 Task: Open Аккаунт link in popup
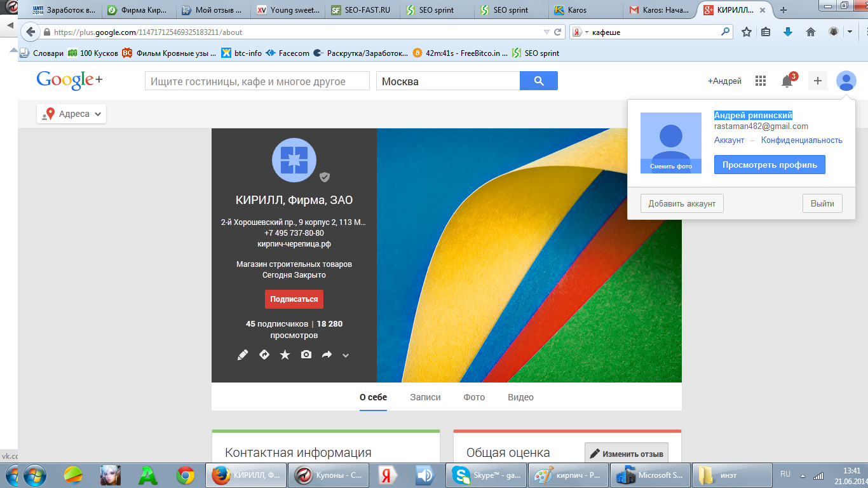[729, 140]
